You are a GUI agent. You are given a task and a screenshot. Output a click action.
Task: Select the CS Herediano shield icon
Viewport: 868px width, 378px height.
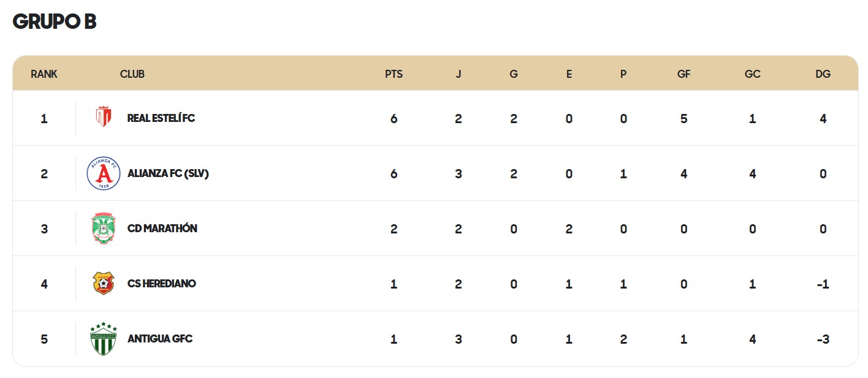(104, 284)
